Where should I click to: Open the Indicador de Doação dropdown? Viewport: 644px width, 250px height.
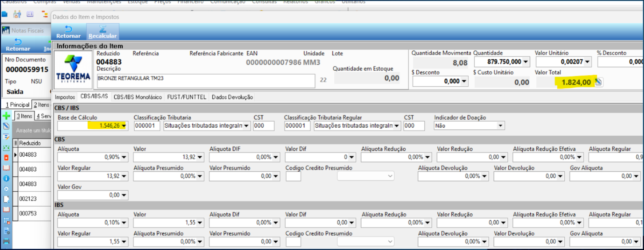[x=501, y=126]
